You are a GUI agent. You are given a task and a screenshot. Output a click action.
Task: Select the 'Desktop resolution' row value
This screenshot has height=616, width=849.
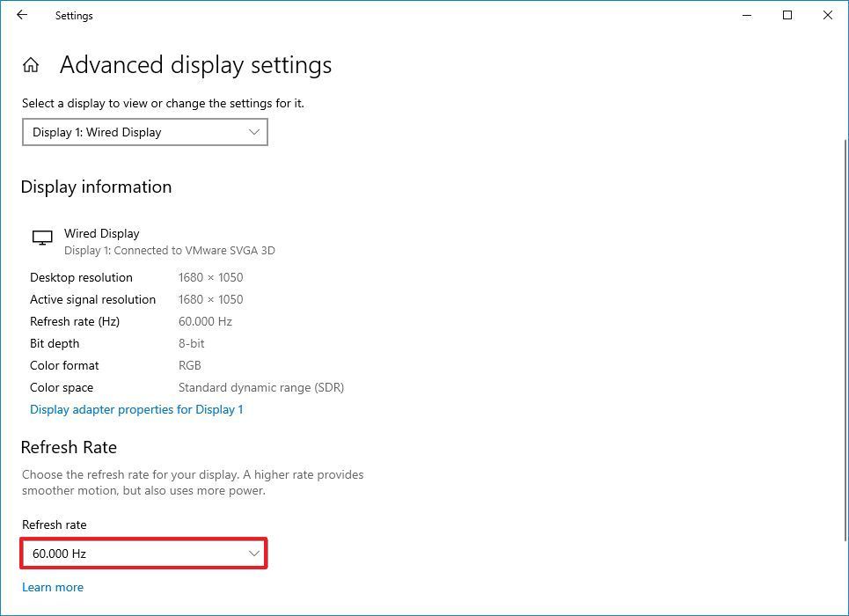[211, 277]
